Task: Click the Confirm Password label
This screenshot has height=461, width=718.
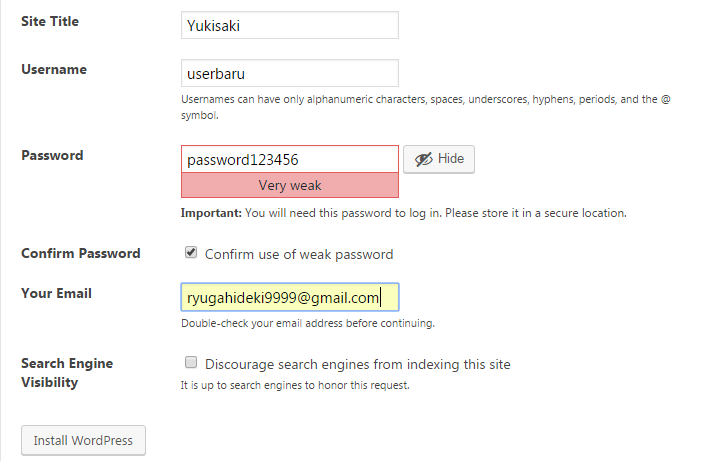Action: pos(81,254)
